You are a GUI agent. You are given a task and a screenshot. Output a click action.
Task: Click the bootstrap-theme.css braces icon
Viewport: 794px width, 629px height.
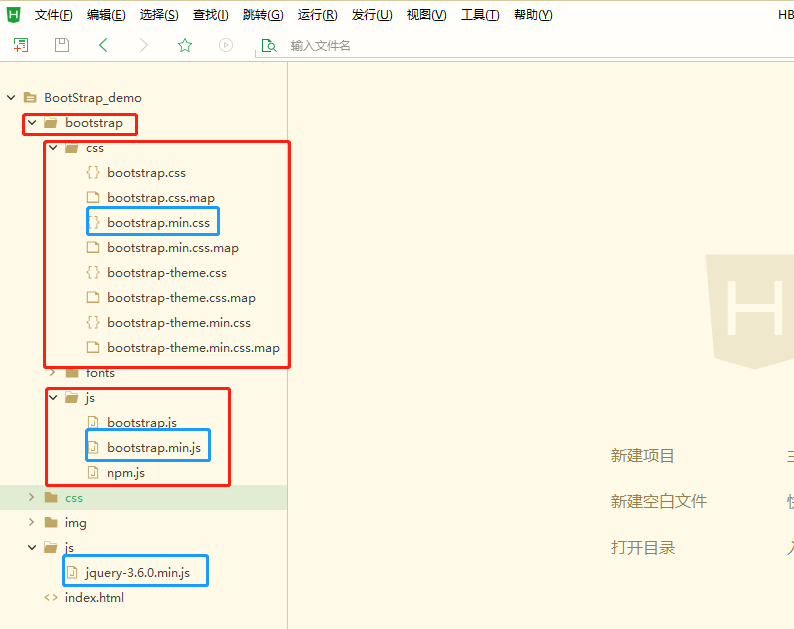coord(93,272)
